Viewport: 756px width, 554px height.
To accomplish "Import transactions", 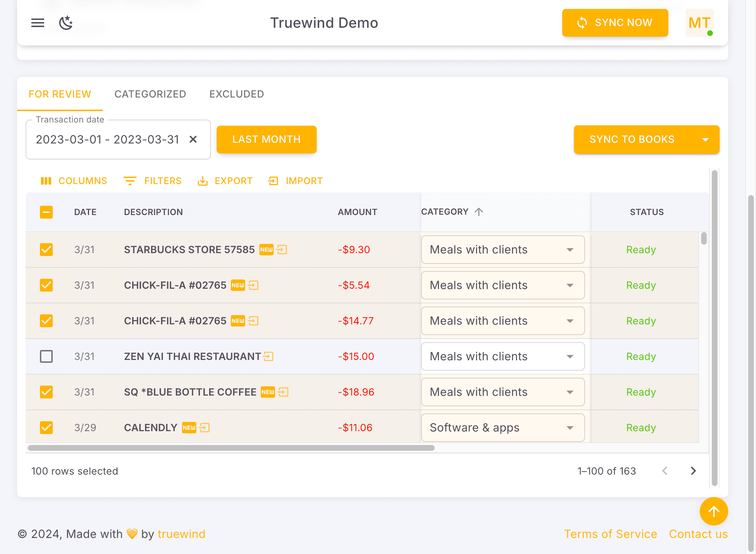I will point(295,181).
